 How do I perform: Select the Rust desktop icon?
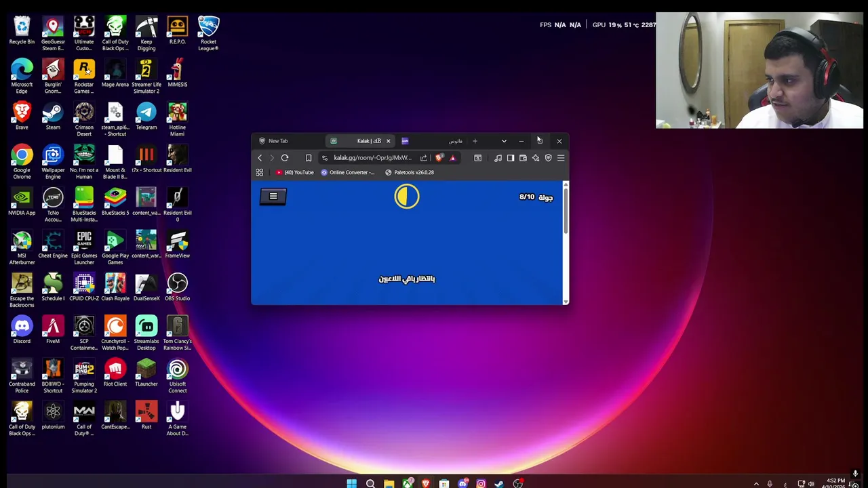[x=146, y=416]
